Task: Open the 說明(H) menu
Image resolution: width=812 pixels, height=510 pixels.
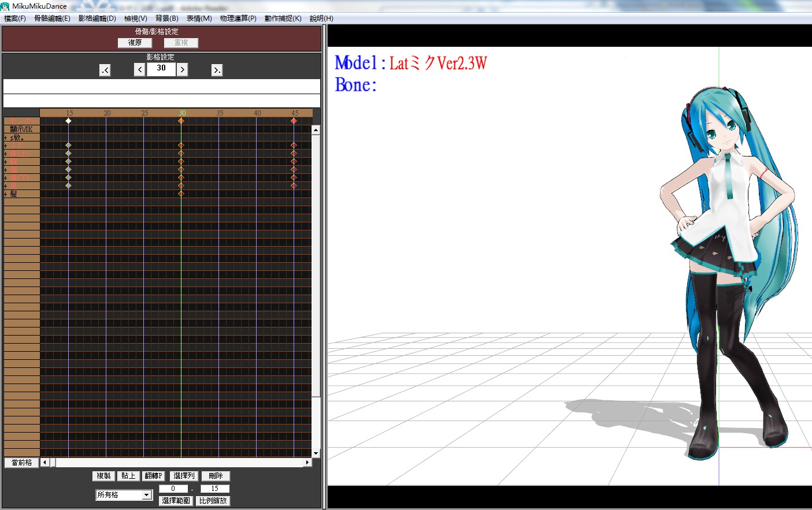Action: (321, 18)
